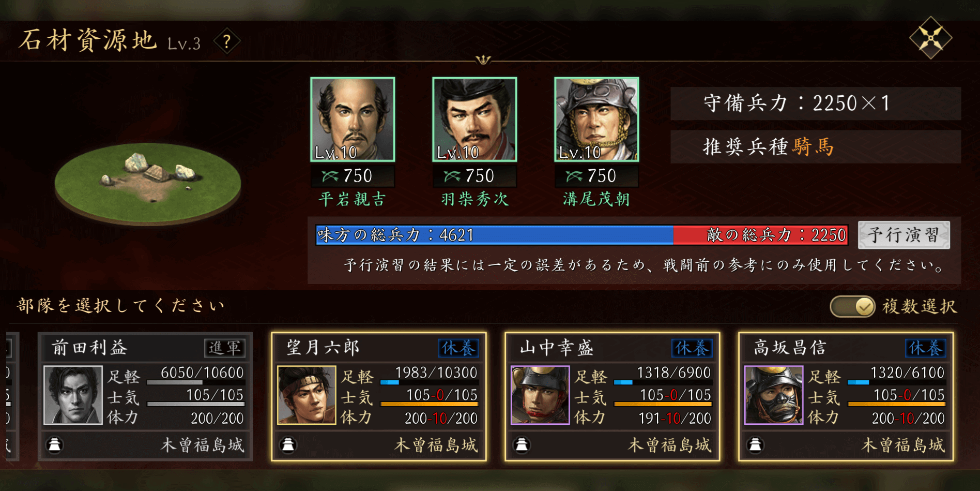Open the help question mark icon

(x=226, y=42)
